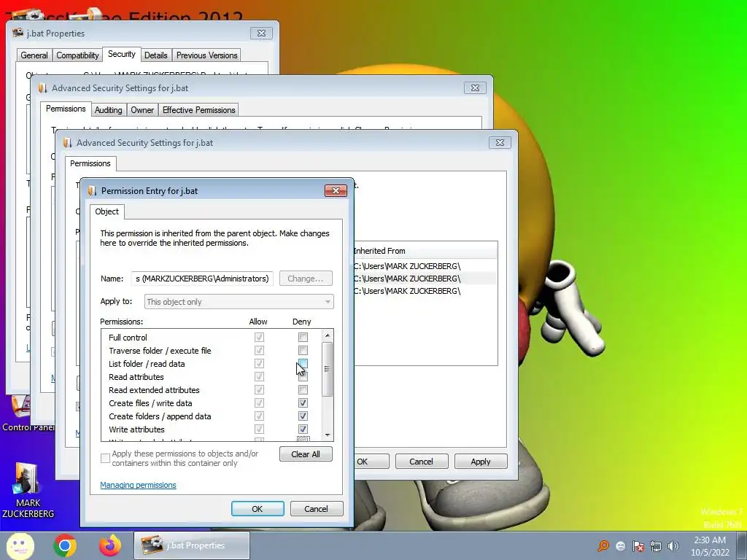Select the j.bat Properties taskbar button
Image resolution: width=747 pixels, height=560 pixels.
pyautogui.click(x=192, y=545)
